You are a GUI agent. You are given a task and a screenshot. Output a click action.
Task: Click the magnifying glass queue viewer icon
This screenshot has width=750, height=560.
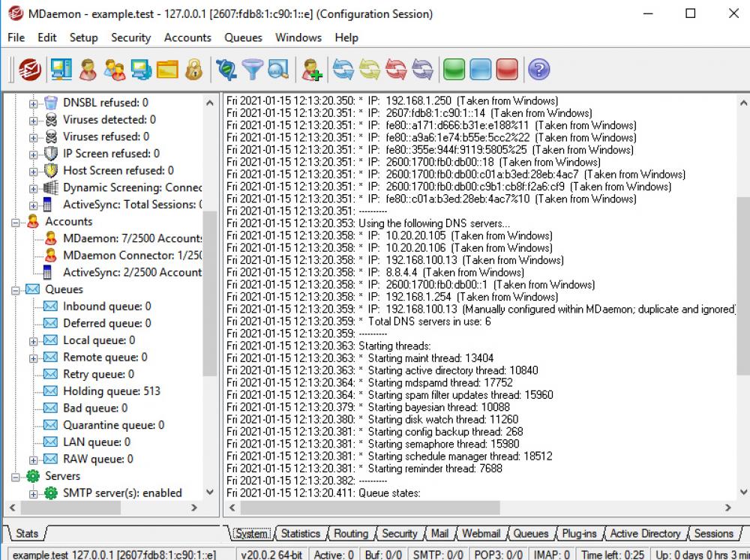[277, 69]
